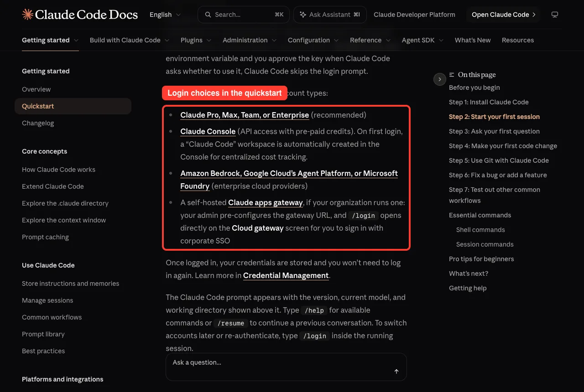Open How Claude Code works page
The height and width of the screenshot is (392, 584).
tap(59, 170)
